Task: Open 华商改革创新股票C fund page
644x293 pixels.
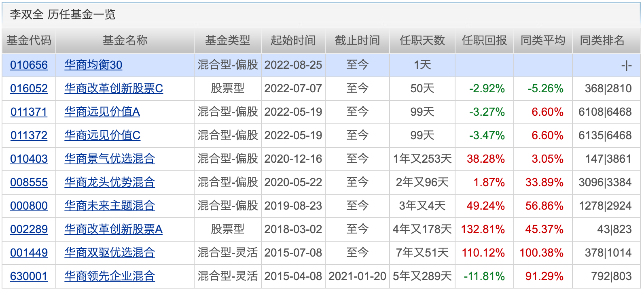Action: [x=113, y=89]
